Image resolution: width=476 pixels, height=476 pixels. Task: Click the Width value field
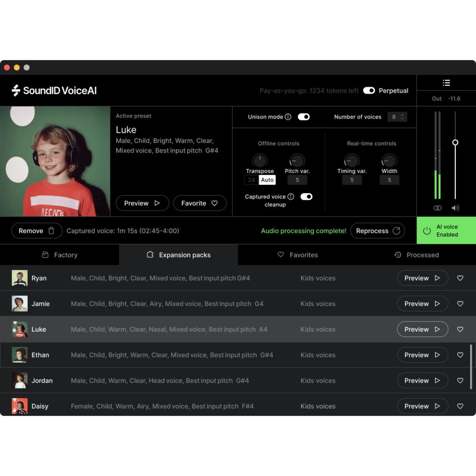click(389, 180)
